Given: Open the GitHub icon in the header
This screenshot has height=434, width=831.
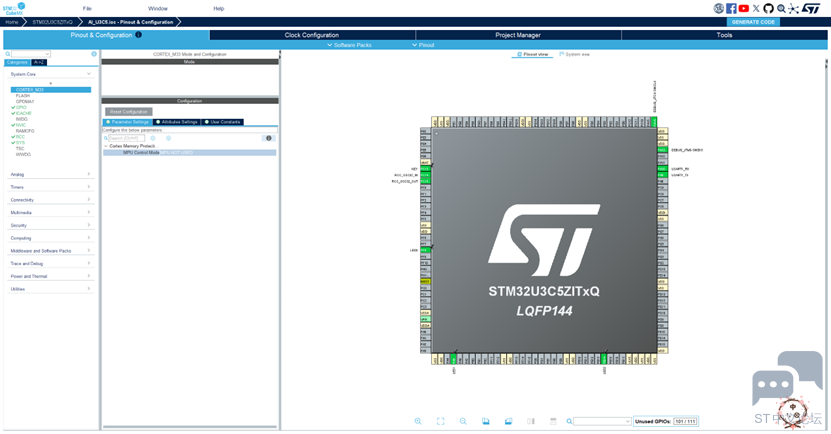Looking at the screenshot, I should (x=768, y=8).
